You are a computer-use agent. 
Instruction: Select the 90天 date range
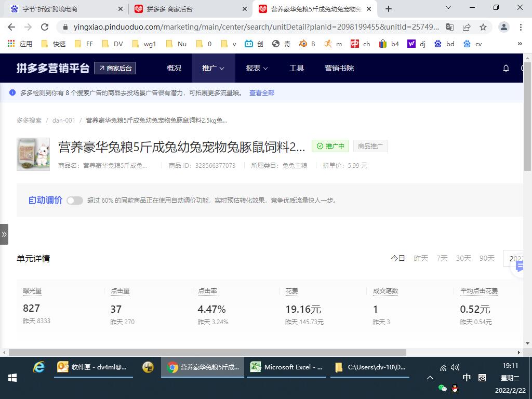487,259
